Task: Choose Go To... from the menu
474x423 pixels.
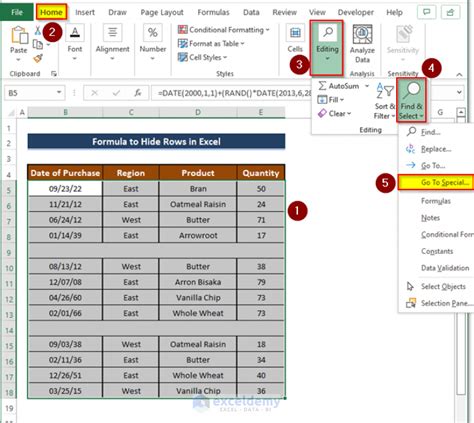Action: tap(437, 165)
